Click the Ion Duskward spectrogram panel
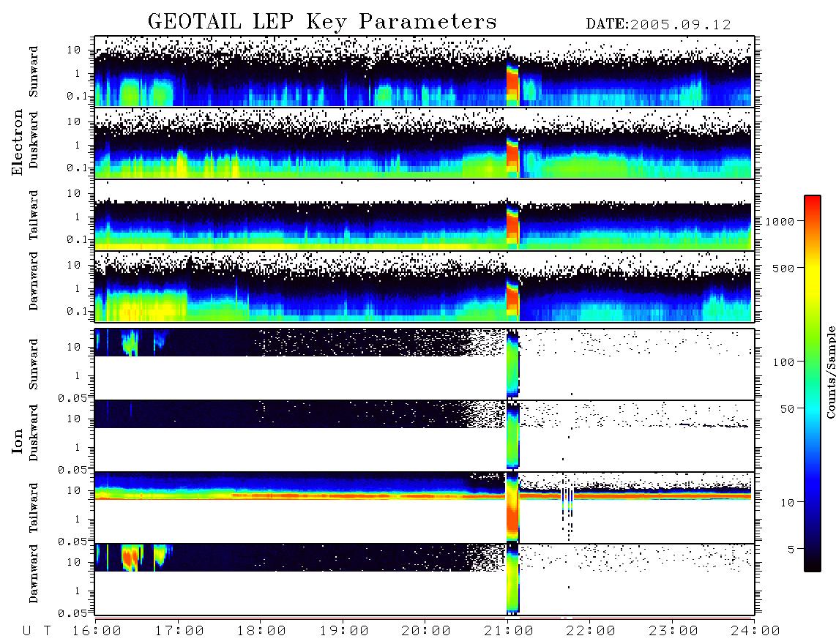This screenshot has width=836, height=644. 425,435
